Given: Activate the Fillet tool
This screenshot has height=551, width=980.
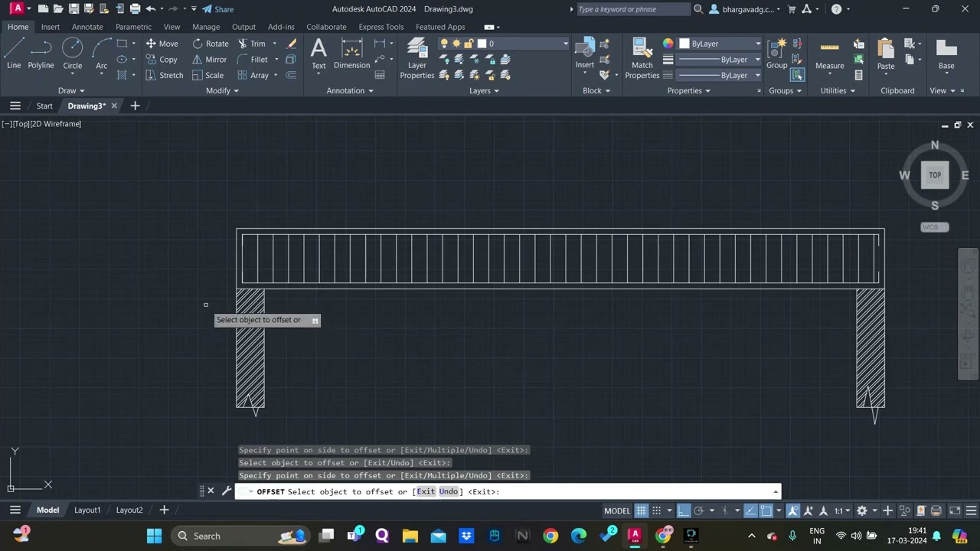Looking at the screenshot, I should [x=253, y=60].
